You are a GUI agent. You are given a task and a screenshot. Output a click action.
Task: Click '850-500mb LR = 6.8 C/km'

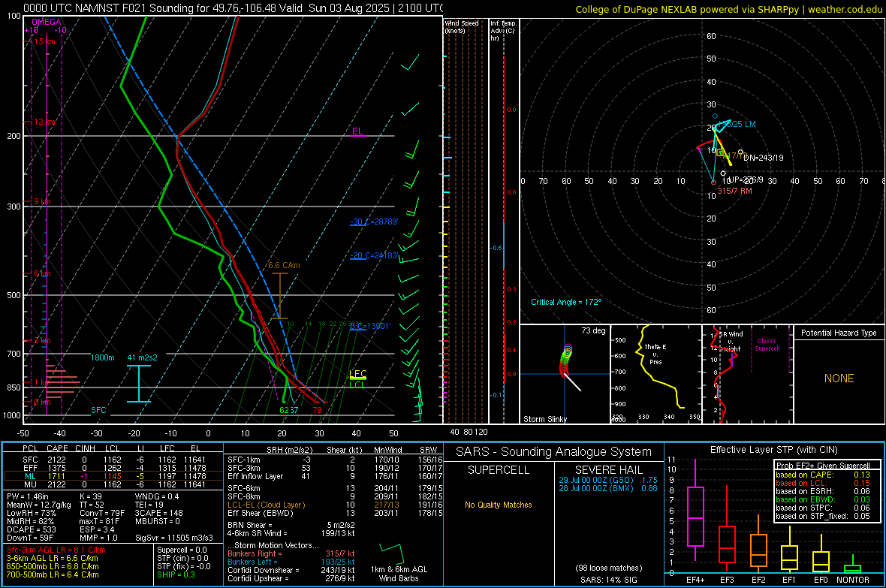(x=53, y=566)
